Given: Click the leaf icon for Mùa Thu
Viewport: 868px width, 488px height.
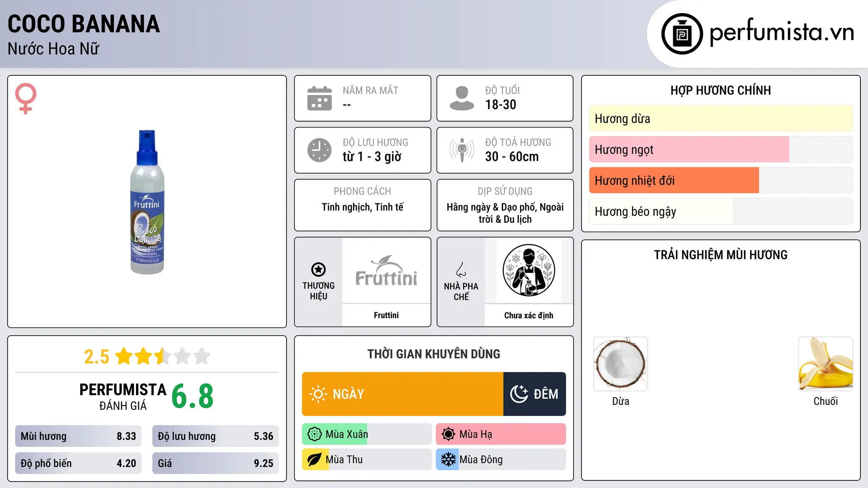Looking at the screenshot, I should pyautogui.click(x=314, y=460).
